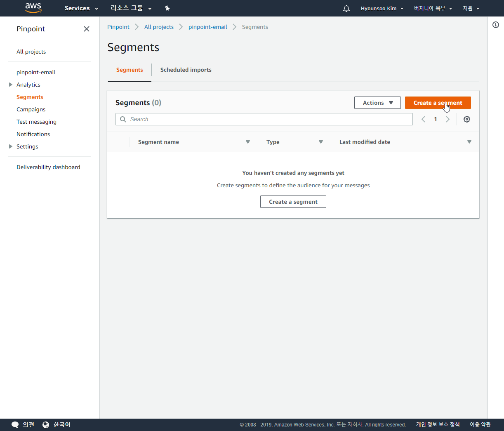
Task: Click the globe language icon
Action: 46,425
